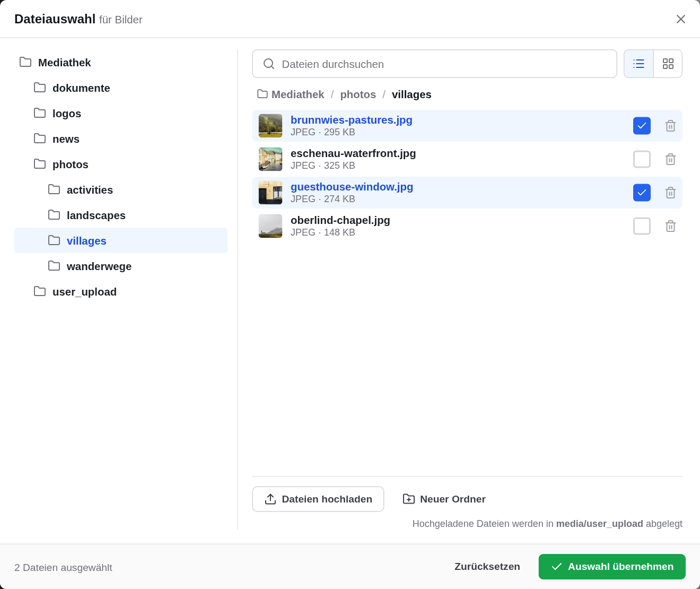Screen dimensions: 700x589
Task: Confirm with Auswahl übernehmen
Action: (612, 567)
